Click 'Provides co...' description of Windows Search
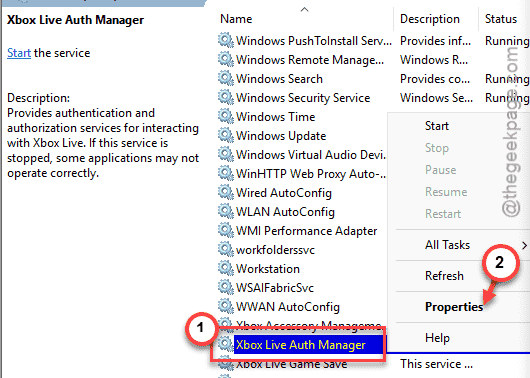The width and height of the screenshot is (530, 378). pos(435,79)
